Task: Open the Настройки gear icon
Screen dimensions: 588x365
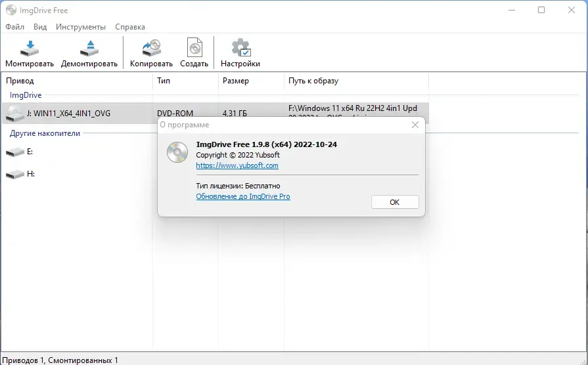Action: tap(240, 48)
